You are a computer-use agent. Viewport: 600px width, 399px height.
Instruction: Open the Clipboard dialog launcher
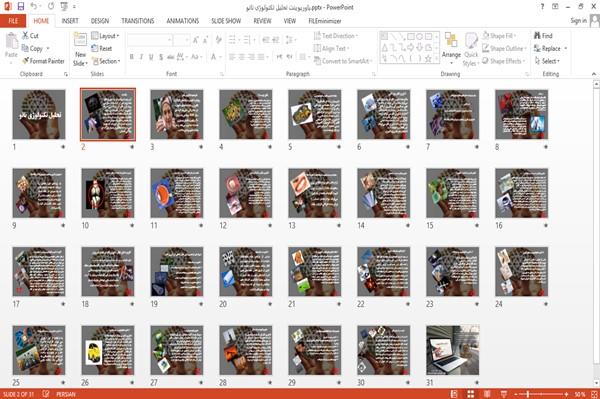(x=66, y=74)
